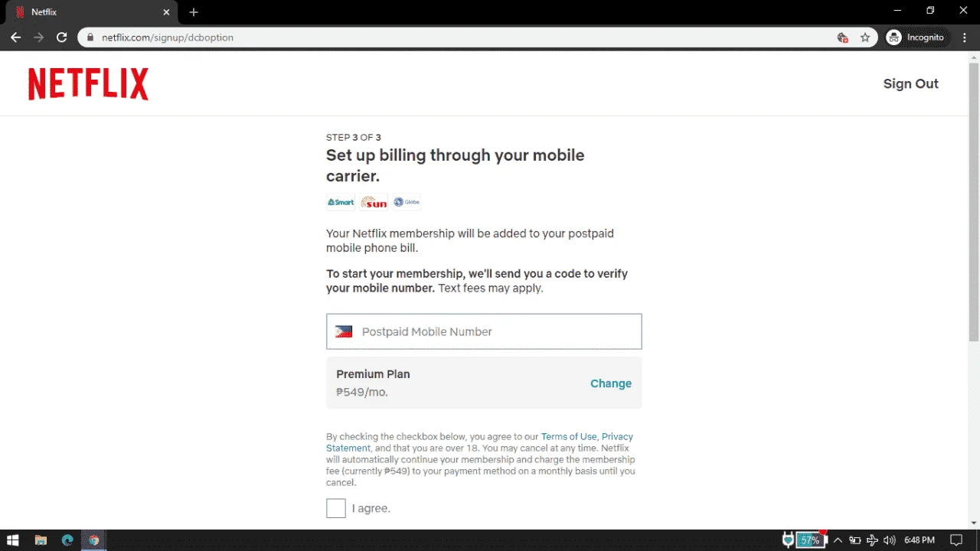Click Sign Out

[911, 84]
